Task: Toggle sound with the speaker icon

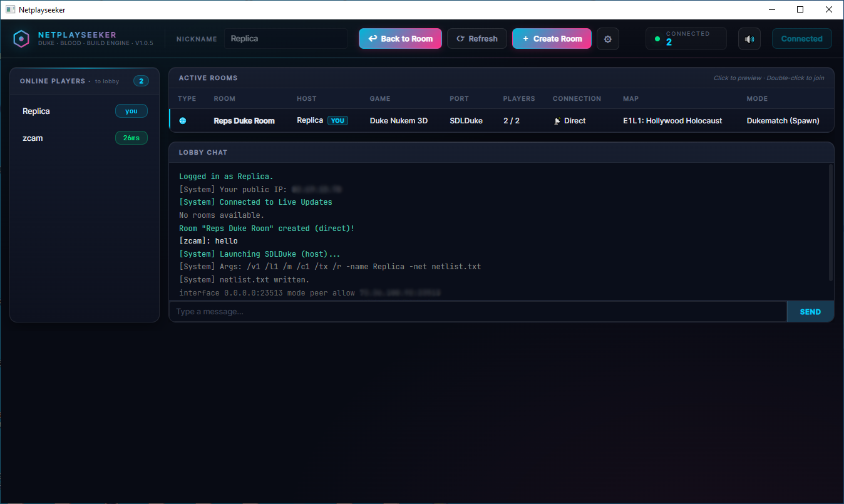Action: coord(749,39)
